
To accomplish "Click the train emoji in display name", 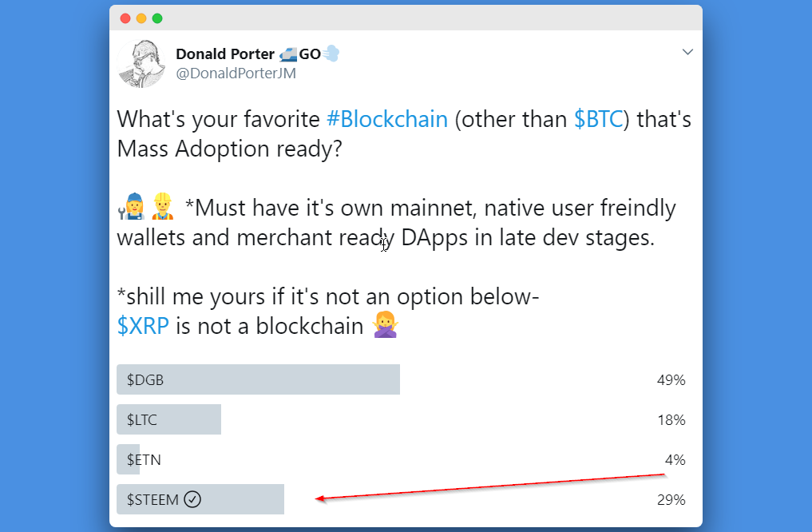I will pos(288,54).
